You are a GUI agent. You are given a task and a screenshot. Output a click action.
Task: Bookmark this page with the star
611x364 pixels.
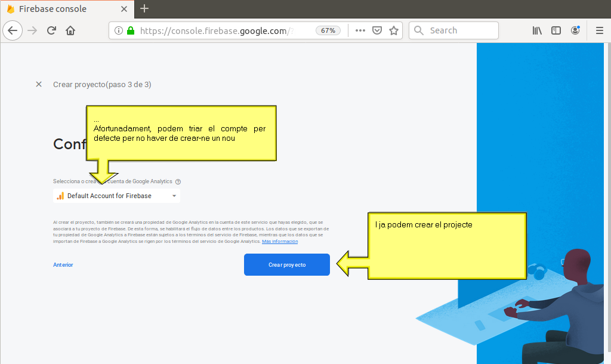tap(394, 30)
